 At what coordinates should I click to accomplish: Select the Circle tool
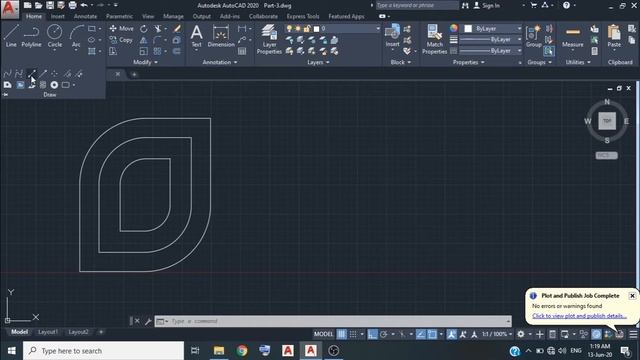(x=55, y=36)
